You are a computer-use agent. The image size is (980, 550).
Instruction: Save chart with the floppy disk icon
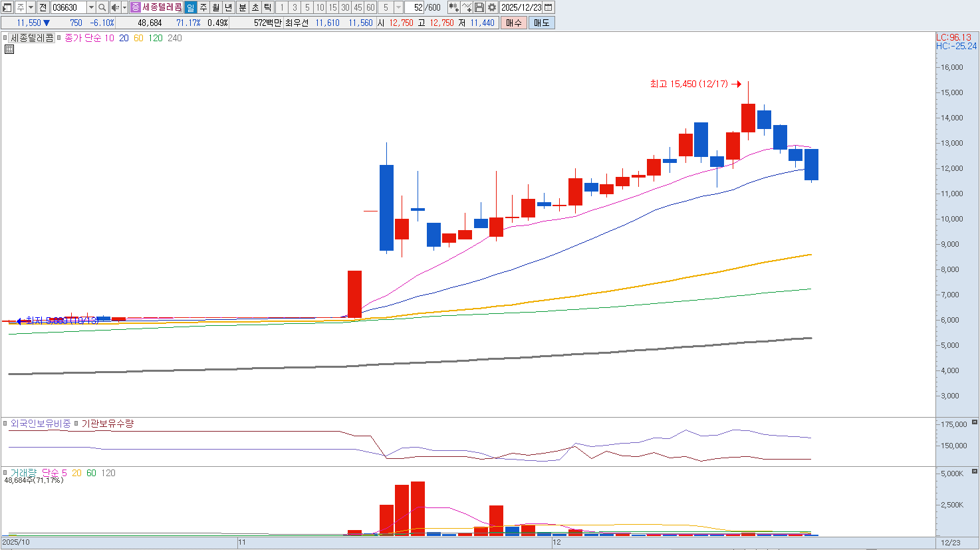tap(479, 7)
